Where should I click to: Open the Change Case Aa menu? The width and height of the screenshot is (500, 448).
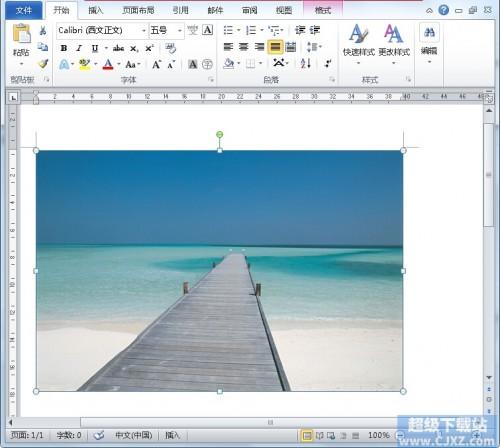point(132,64)
